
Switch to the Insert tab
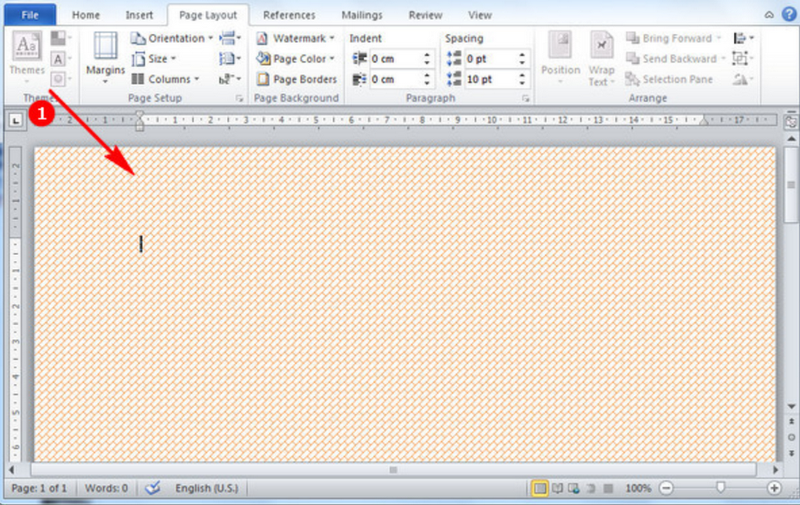pos(139,15)
